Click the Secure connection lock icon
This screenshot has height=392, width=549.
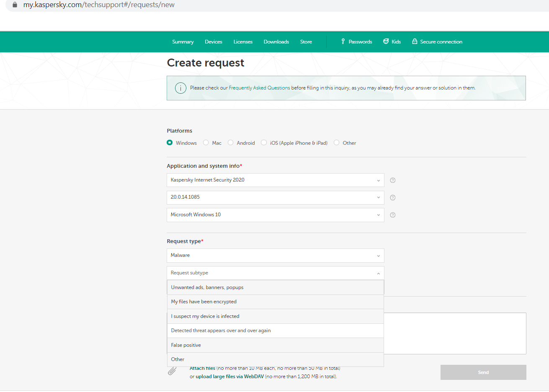tap(415, 41)
